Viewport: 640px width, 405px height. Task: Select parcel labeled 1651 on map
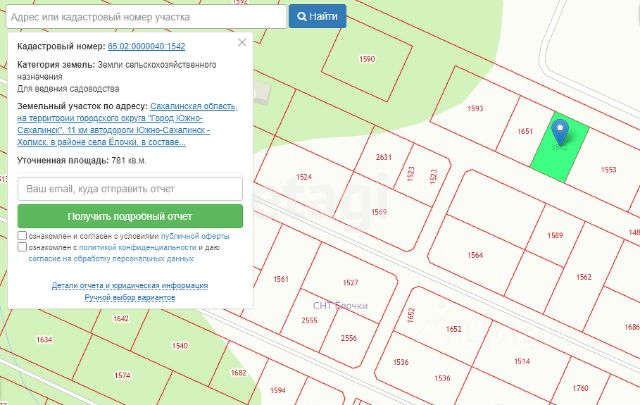tap(525, 131)
